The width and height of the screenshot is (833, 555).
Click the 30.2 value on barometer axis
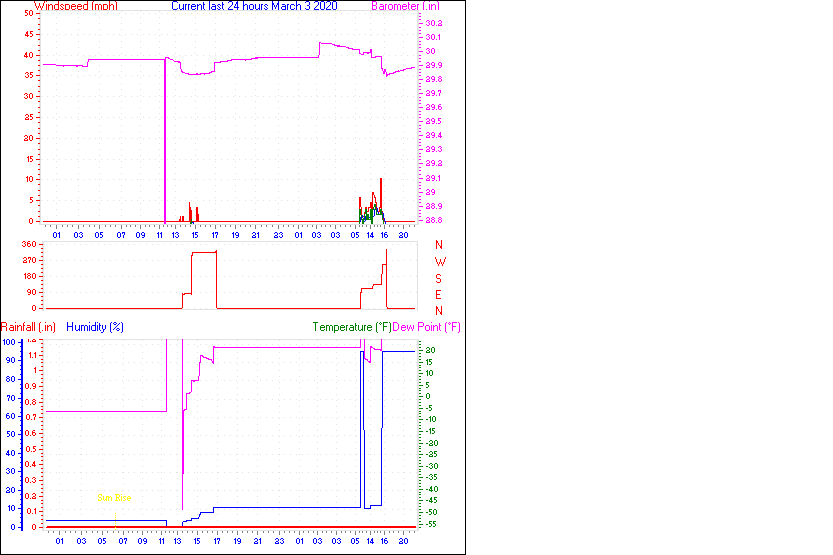434,22
